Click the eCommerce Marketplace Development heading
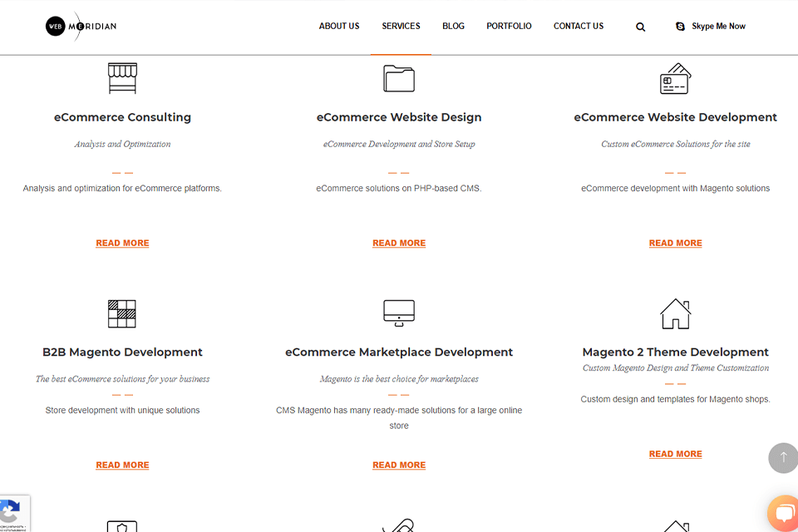 click(x=399, y=352)
